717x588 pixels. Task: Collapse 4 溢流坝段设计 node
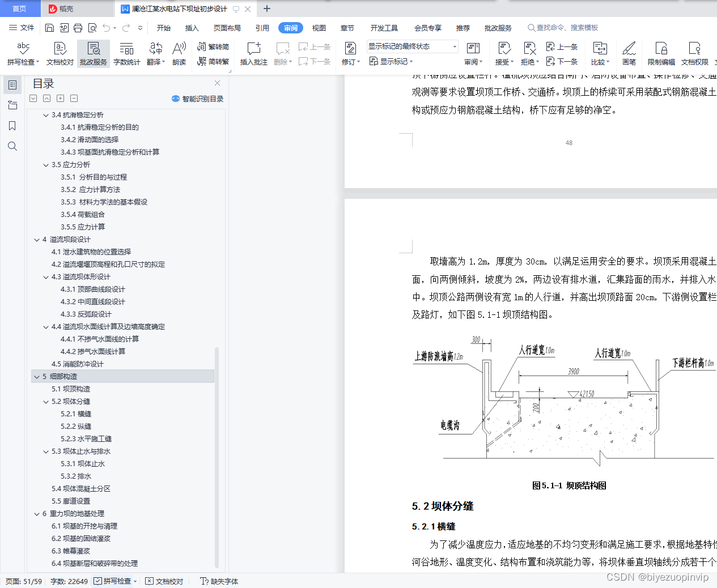[x=37, y=240]
